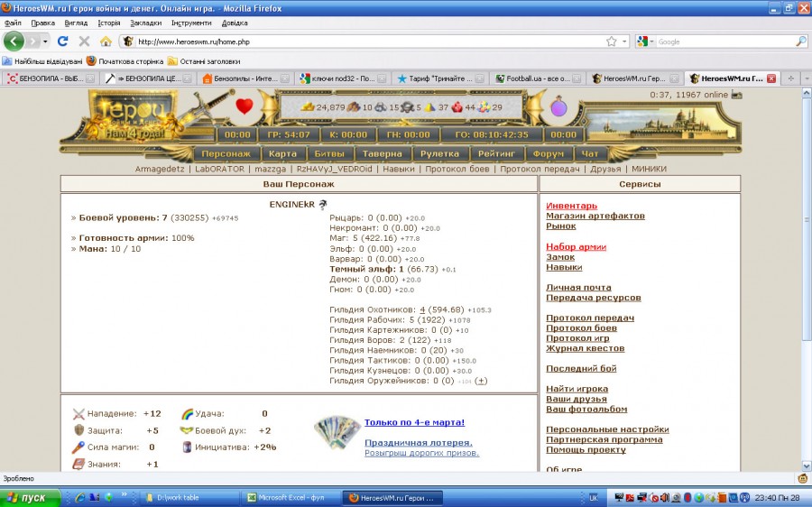Click the purple mana potion icon

pos(559,107)
